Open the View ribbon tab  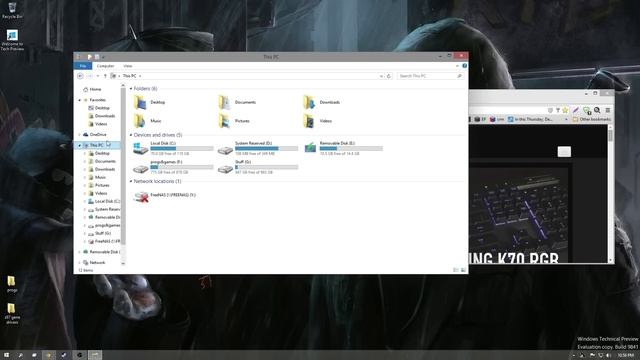tap(128, 66)
